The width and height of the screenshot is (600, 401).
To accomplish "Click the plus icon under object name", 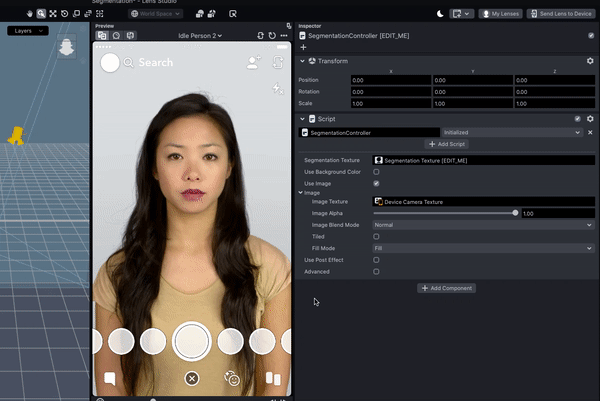I will (x=303, y=47).
